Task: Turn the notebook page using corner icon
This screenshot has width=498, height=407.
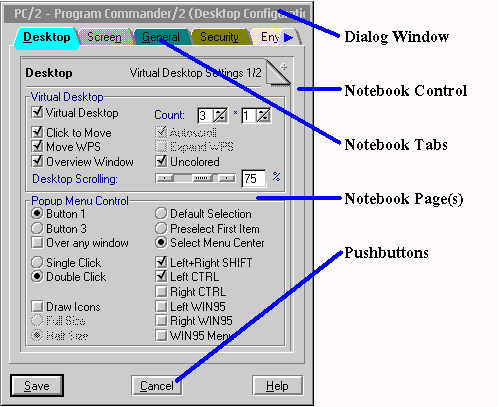Action: click(279, 72)
